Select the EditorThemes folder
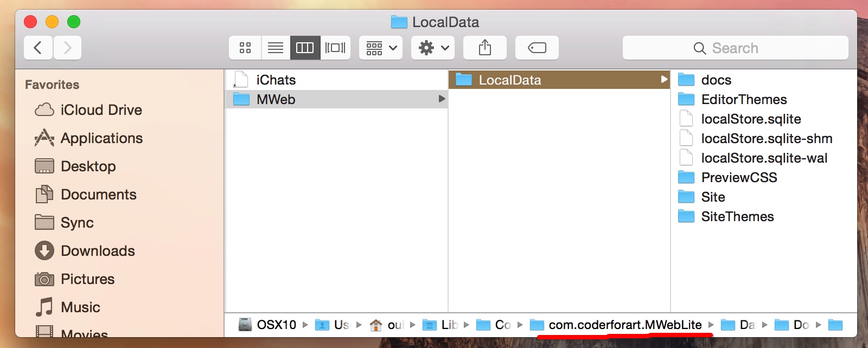Image resolution: width=868 pixels, height=348 pixels. [743, 100]
